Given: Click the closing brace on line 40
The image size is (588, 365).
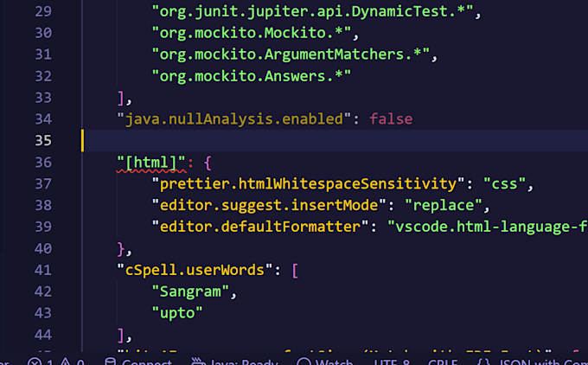Looking at the screenshot, I should [121, 249].
